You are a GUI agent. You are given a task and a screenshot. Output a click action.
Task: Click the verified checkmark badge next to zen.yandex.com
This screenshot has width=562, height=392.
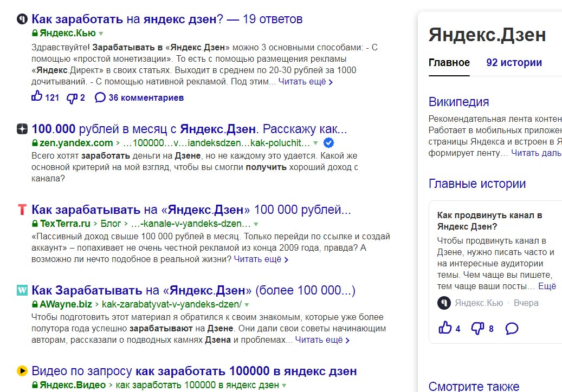coord(328,143)
